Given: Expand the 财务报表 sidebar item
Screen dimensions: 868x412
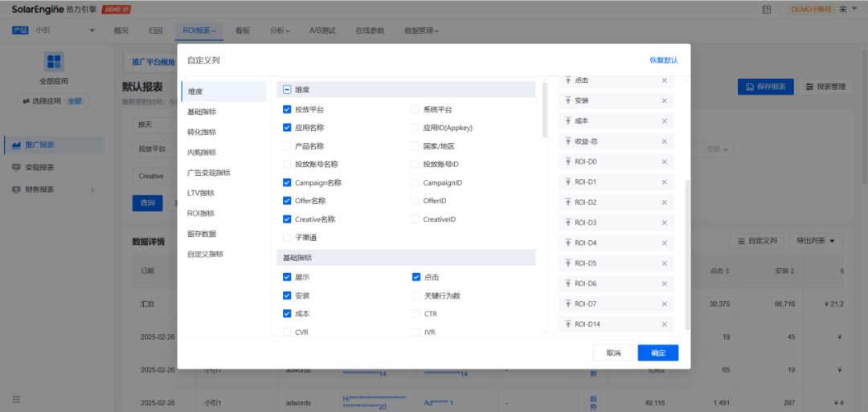Looking at the screenshot, I should [x=54, y=190].
